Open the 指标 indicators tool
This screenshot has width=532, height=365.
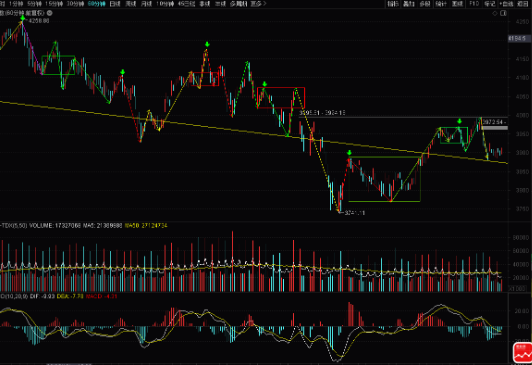click(393, 4)
